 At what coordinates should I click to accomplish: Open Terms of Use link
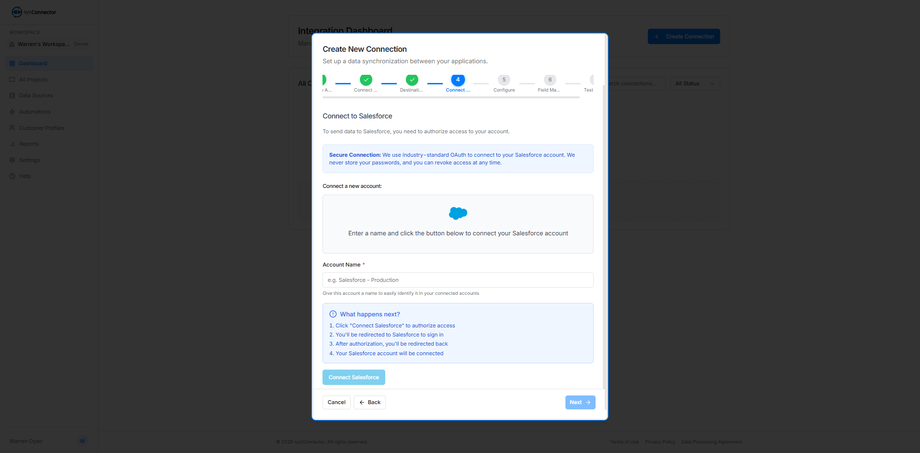click(x=624, y=442)
